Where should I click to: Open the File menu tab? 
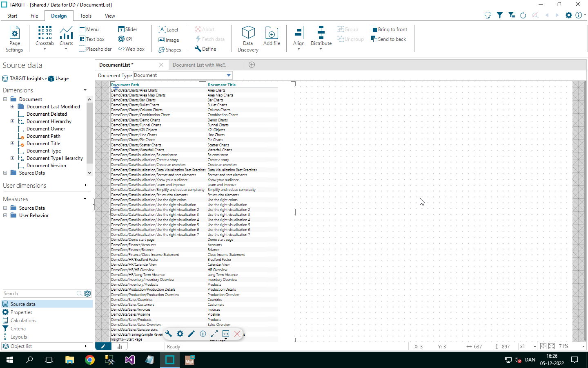[34, 16]
